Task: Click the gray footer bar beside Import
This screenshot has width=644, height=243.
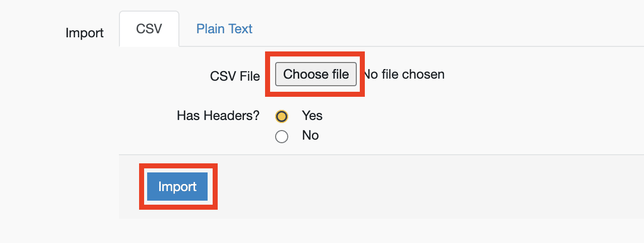Action: tap(428, 187)
